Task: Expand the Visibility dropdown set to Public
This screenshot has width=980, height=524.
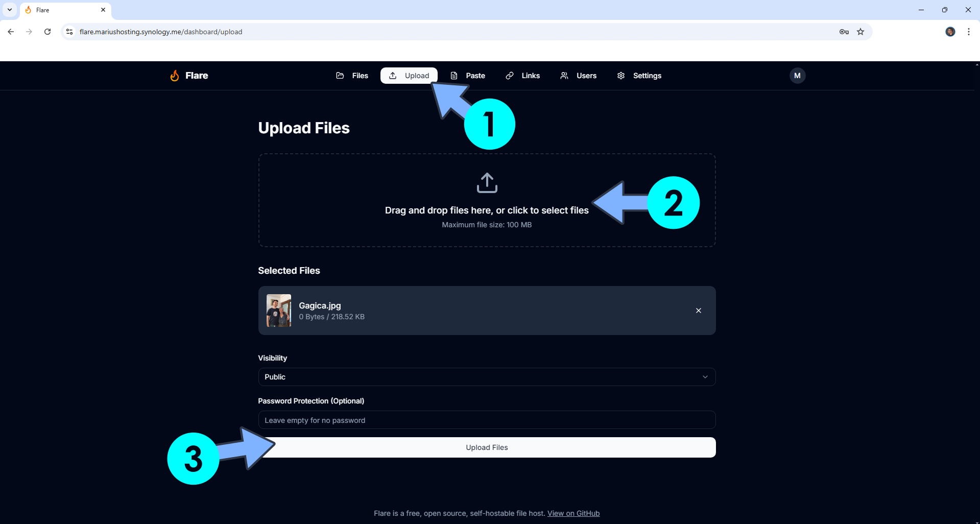Action: tap(487, 377)
